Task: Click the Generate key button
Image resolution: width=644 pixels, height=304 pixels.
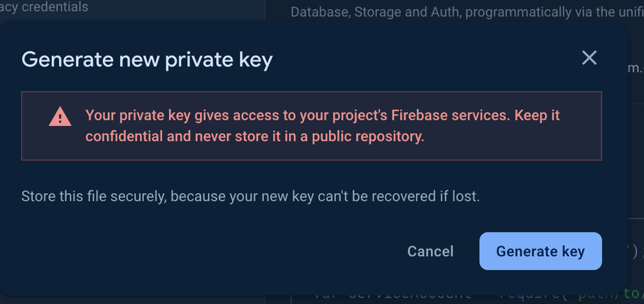Action: [x=540, y=251]
